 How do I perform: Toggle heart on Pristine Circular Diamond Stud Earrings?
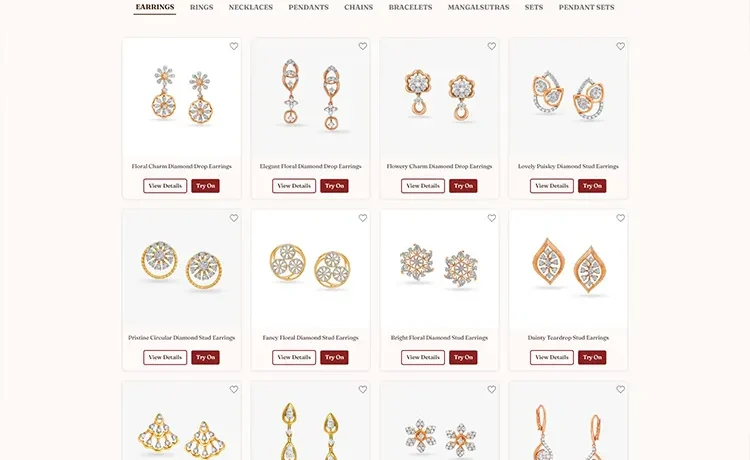point(234,218)
